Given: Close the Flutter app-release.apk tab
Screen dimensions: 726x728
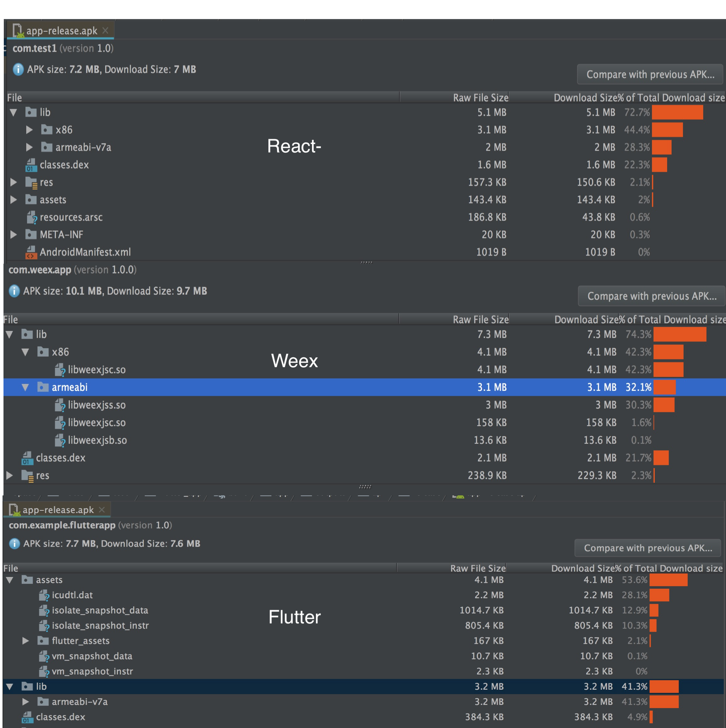Looking at the screenshot, I should pyautogui.click(x=101, y=510).
